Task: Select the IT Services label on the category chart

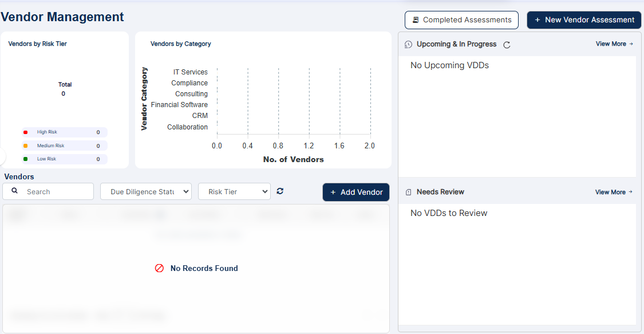Action: coord(191,72)
